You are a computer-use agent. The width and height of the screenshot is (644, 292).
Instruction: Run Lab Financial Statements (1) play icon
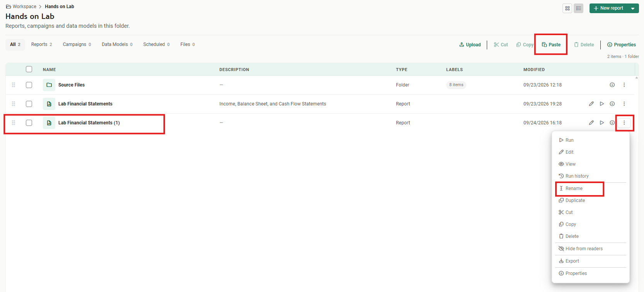pos(602,123)
